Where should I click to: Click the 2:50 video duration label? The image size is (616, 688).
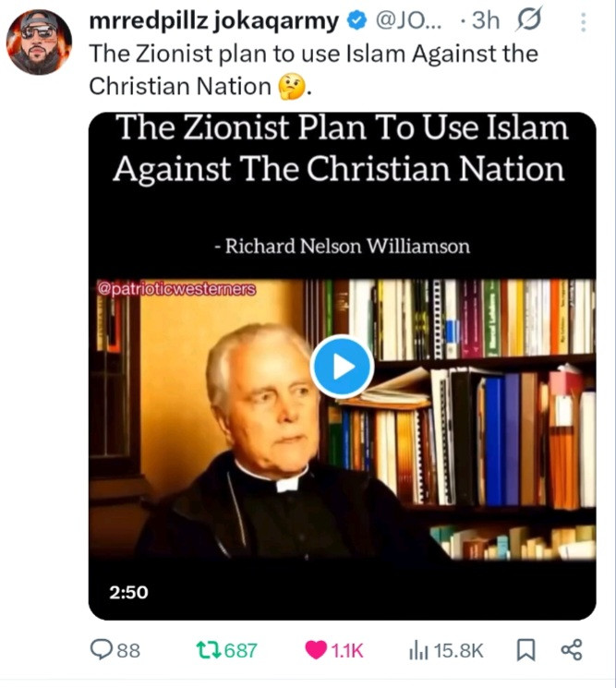coord(129,592)
